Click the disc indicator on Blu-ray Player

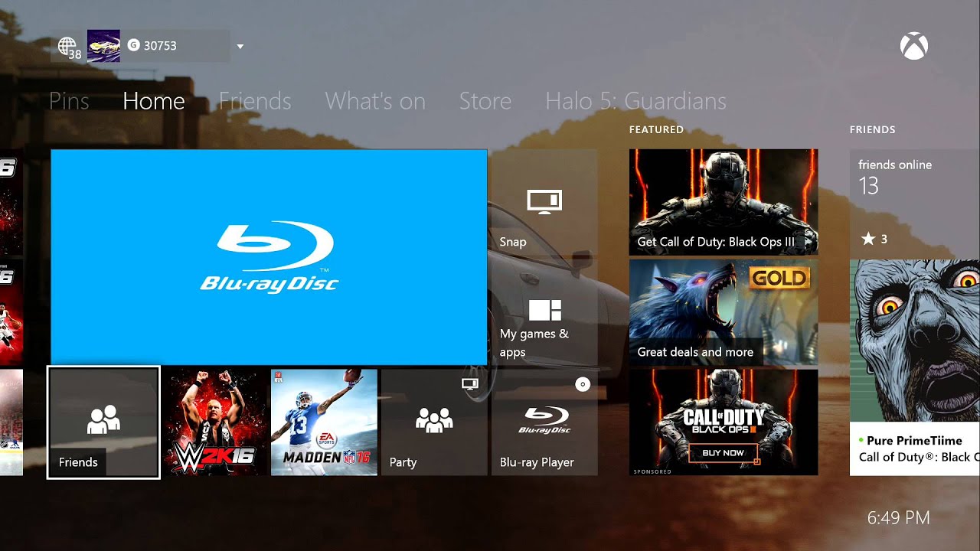coord(583,384)
